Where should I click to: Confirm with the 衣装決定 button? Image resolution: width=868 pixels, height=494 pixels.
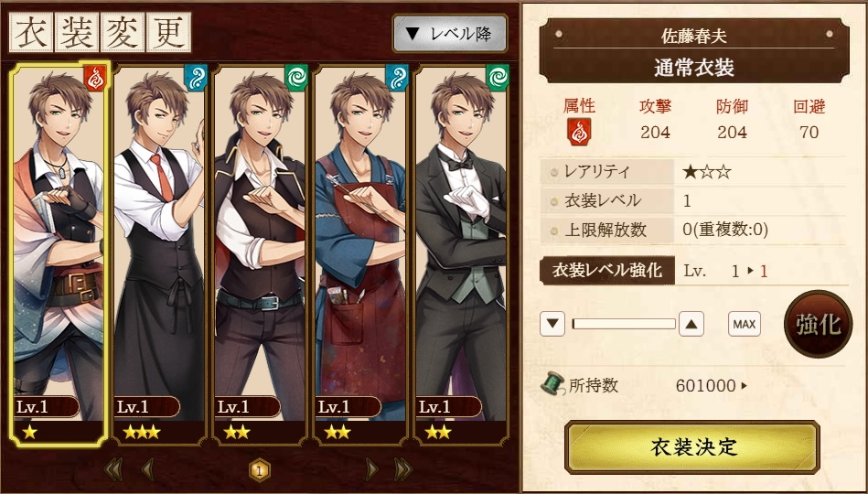[692, 447]
